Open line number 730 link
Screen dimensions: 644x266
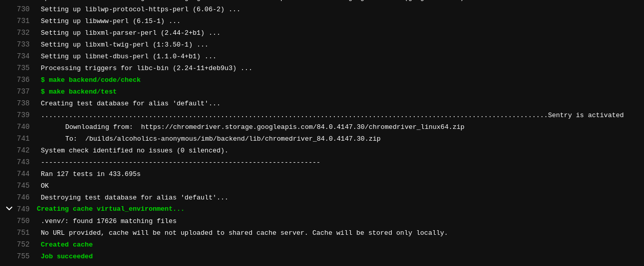point(23,9)
